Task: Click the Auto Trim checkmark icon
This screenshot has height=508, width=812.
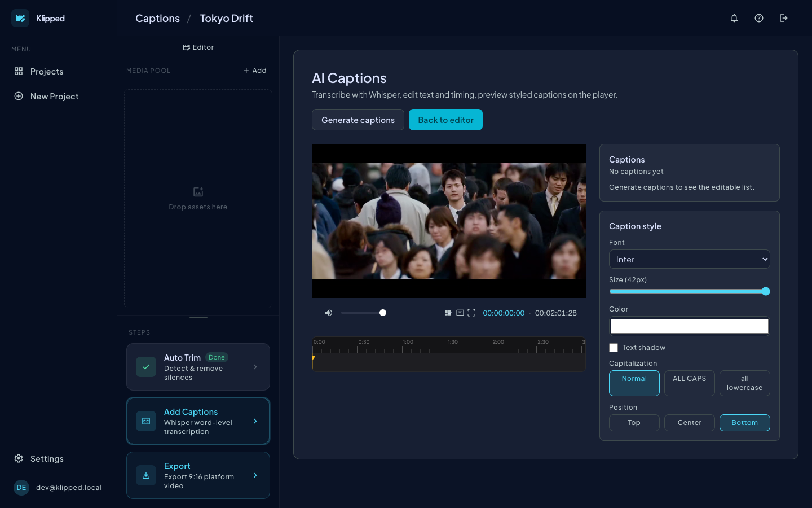Action: (x=146, y=367)
